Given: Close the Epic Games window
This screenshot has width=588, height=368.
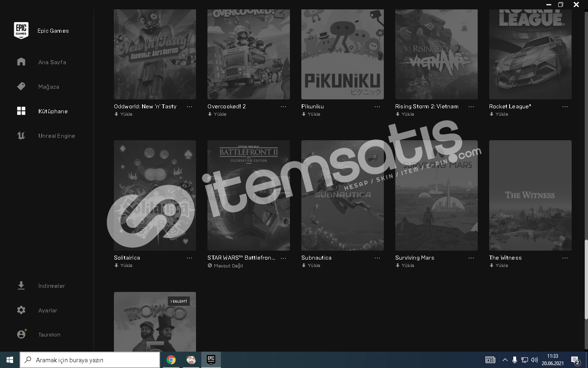Looking at the screenshot, I should click(x=576, y=4).
